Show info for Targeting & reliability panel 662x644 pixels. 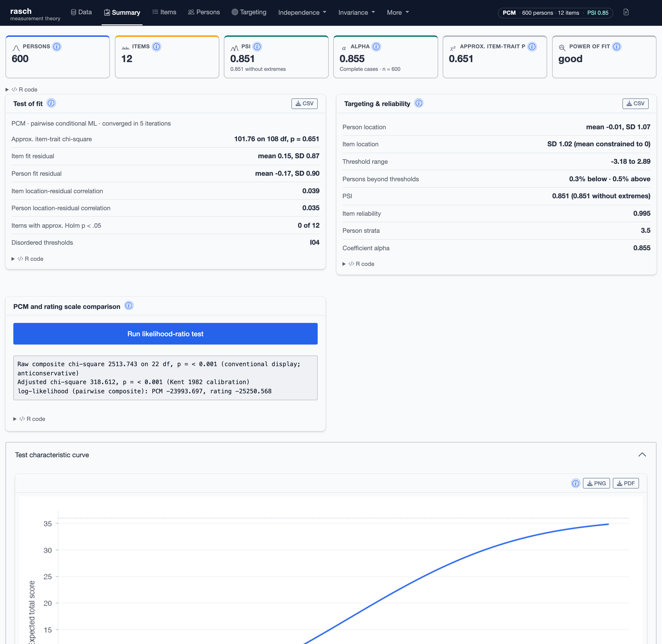click(419, 103)
